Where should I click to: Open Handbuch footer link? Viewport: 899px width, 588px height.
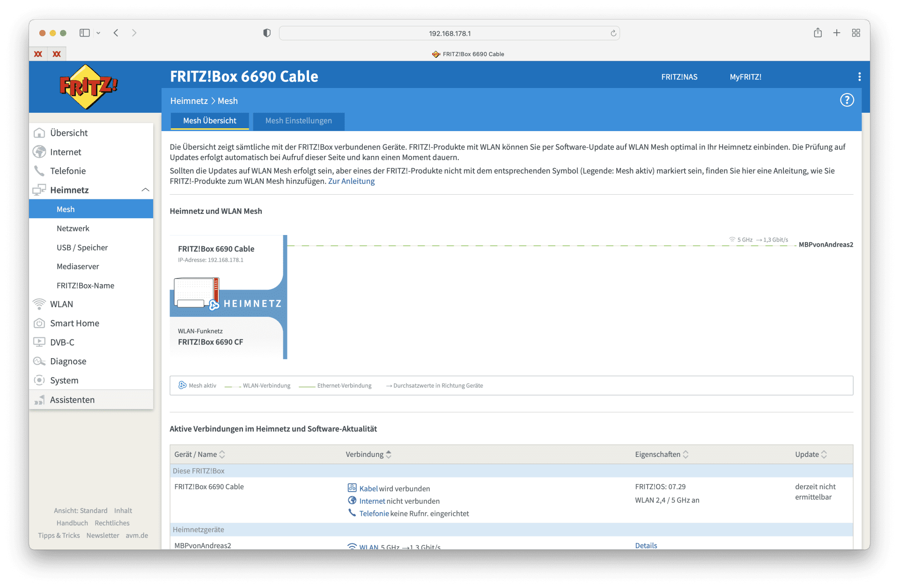(x=72, y=523)
